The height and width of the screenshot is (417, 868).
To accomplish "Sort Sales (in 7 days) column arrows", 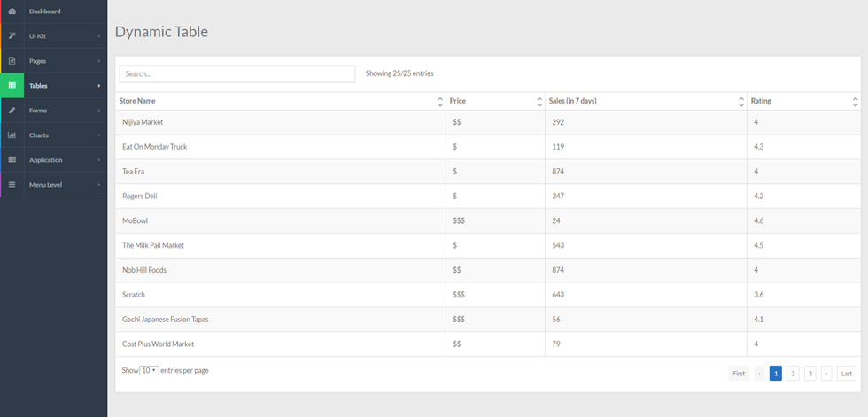I will [741, 101].
